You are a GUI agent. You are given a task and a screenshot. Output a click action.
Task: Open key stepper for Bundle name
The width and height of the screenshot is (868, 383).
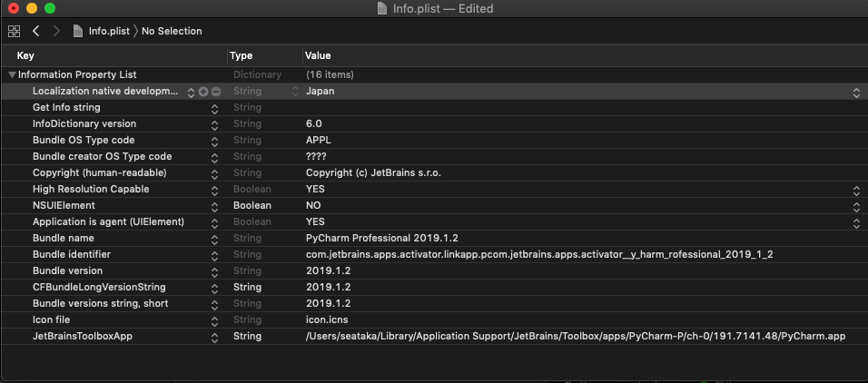(x=215, y=239)
